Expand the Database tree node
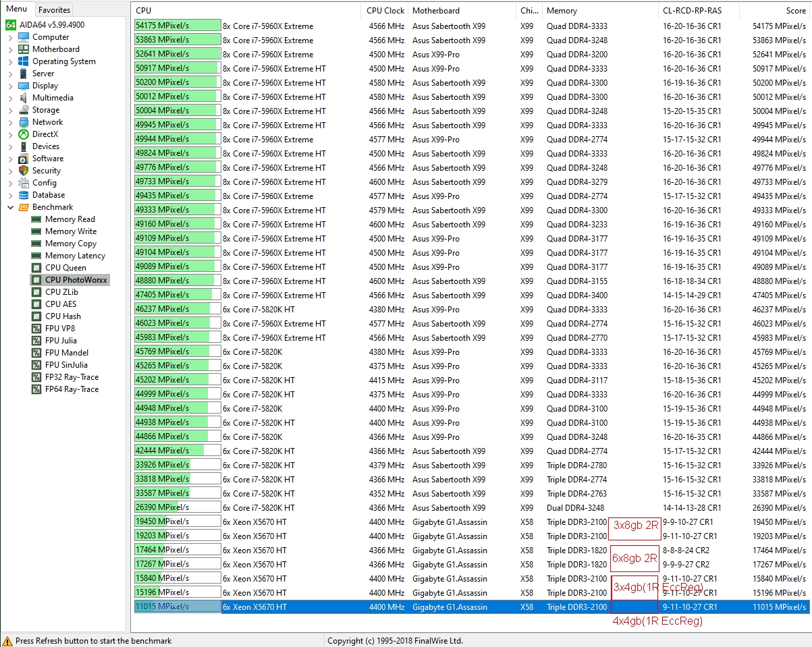This screenshot has width=812, height=647. click(x=11, y=195)
